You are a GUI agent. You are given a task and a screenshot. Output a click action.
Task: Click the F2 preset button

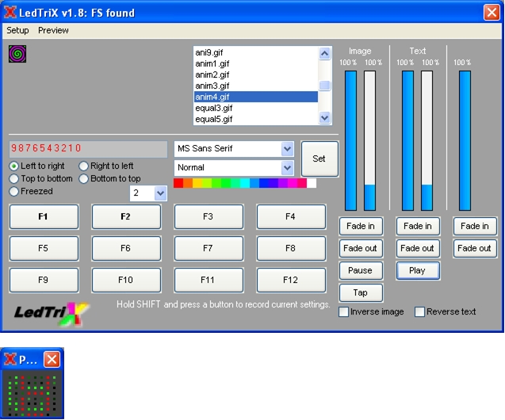pos(126,216)
